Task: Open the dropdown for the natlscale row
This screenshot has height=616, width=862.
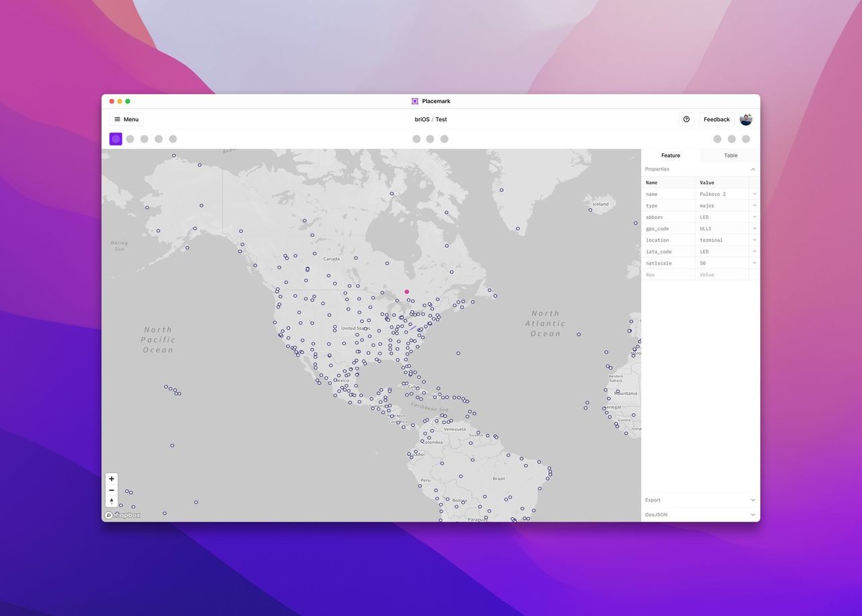Action: tap(754, 263)
